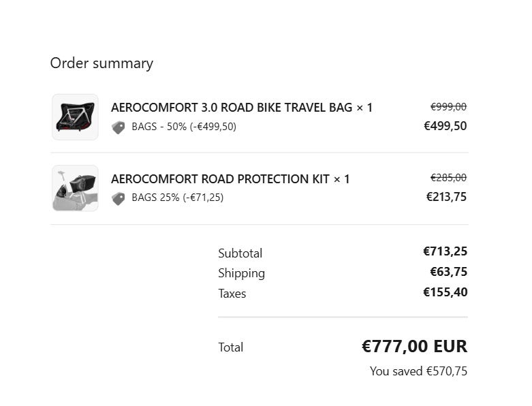Image resolution: width=532 pixels, height=406 pixels.
Task: Click the discount tag icon beside BAGS 25%
Action: click(x=119, y=198)
